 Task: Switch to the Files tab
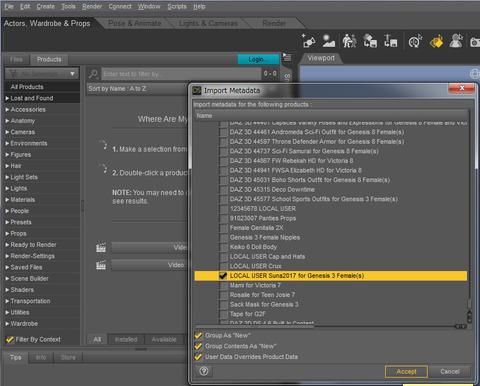point(16,59)
